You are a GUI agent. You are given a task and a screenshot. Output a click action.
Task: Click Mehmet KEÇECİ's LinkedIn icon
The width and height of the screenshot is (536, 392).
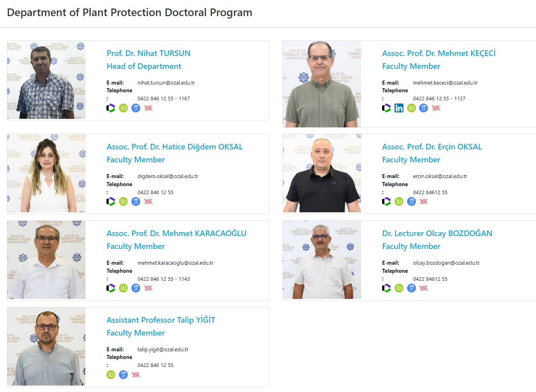tap(399, 108)
